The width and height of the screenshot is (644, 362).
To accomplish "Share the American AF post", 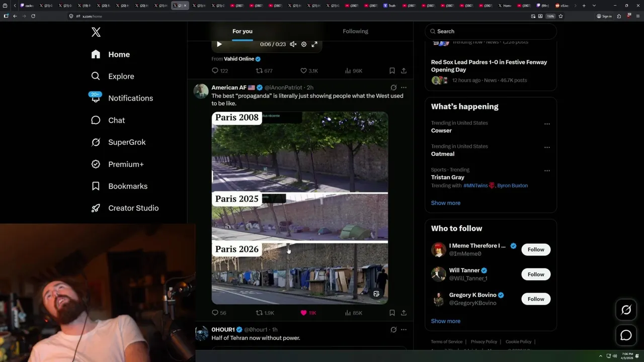I will click(x=404, y=313).
